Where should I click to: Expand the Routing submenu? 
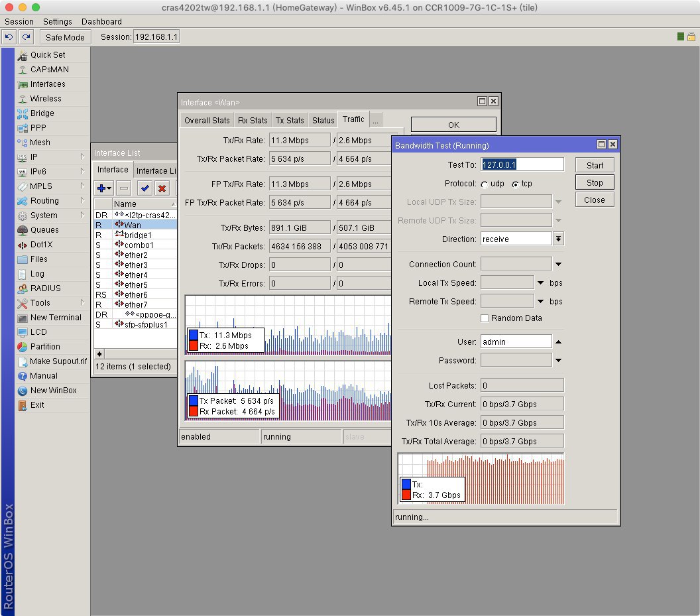coord(82,200)
